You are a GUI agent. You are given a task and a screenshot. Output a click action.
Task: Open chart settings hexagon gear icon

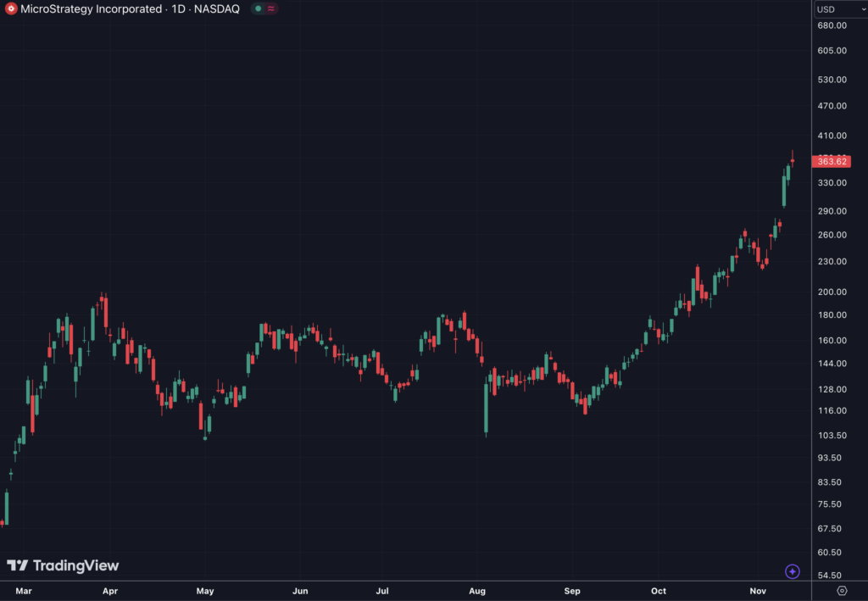pos(842,591)
